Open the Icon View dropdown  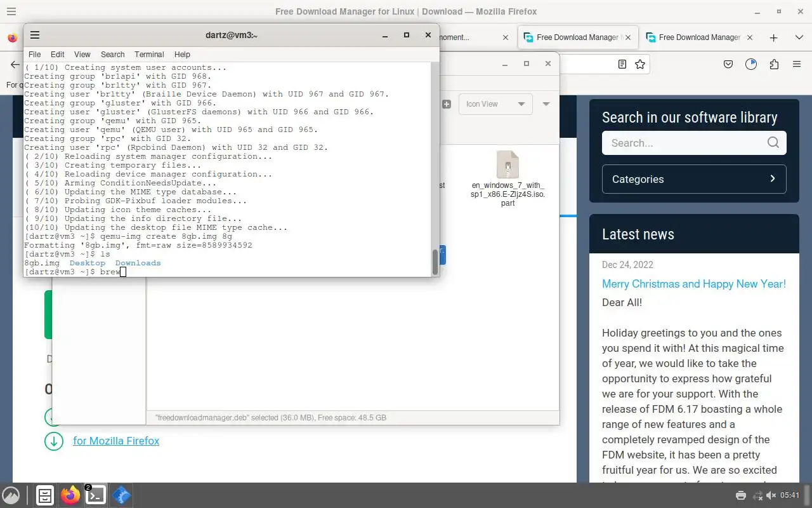[x=495, y=104]
